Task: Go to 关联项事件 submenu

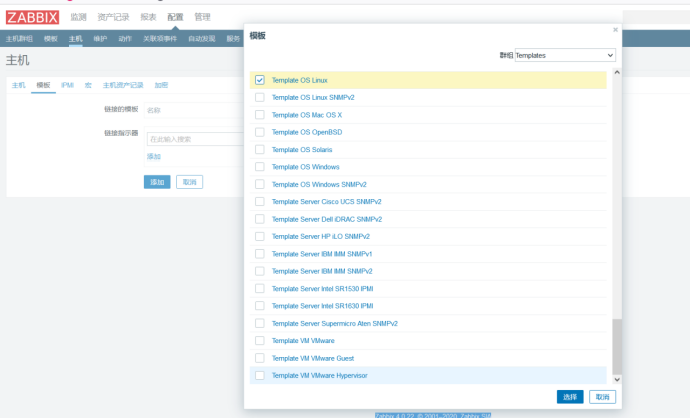Action: pyautogui.click(x=160, y=39)
